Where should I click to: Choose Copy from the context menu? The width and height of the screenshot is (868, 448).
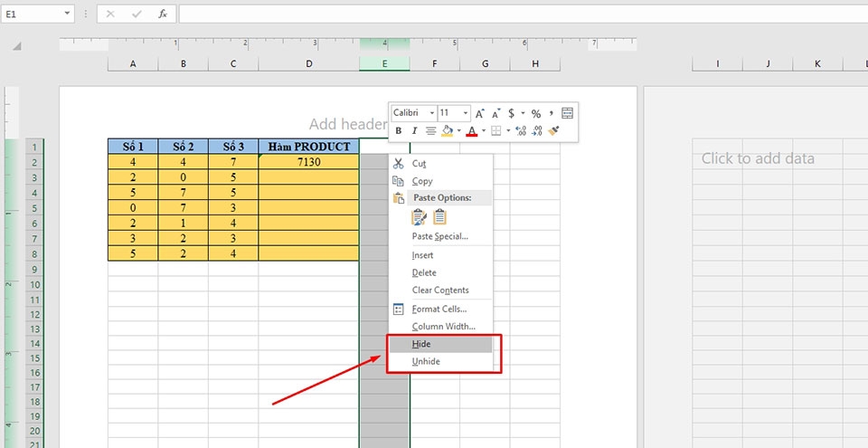(440, 181)
